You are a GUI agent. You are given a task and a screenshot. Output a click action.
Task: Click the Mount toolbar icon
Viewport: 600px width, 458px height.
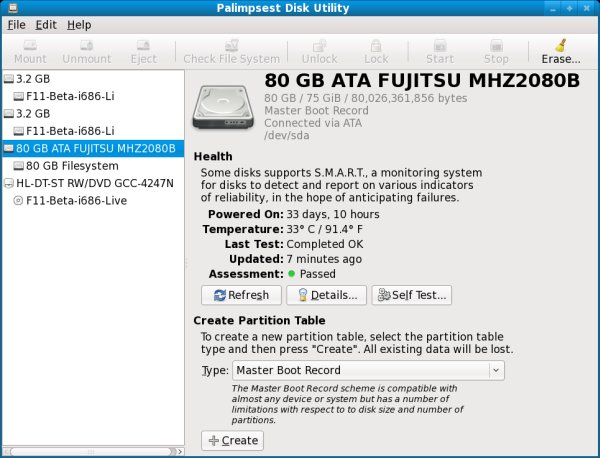pyautogui.click(x=30, y=45)
